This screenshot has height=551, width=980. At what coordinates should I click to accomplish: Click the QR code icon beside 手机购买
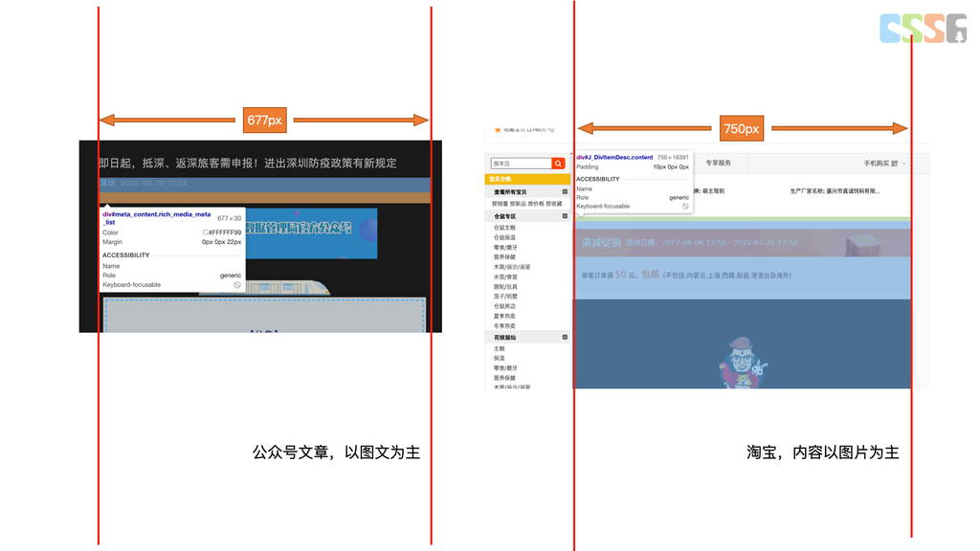[x=895, y=164]
